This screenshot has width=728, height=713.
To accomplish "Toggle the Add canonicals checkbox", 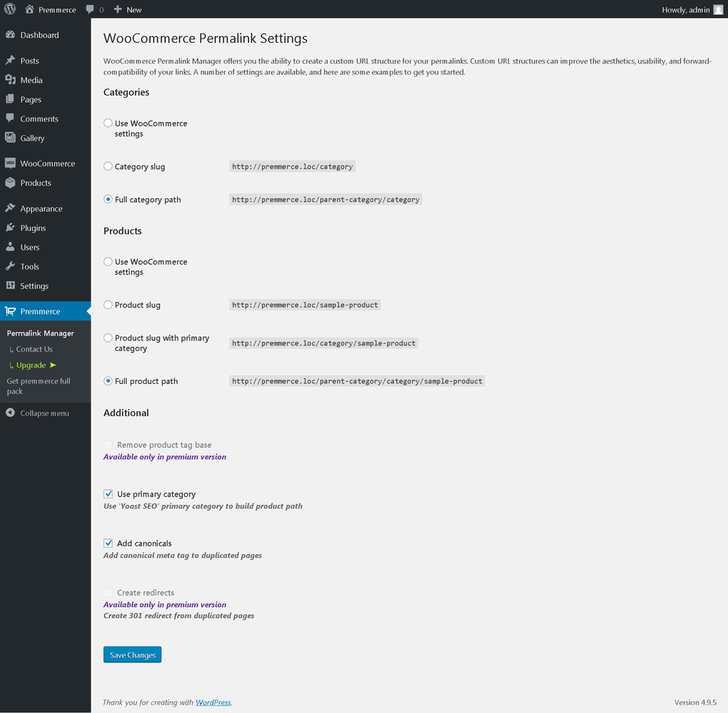I will click(108, 543).
